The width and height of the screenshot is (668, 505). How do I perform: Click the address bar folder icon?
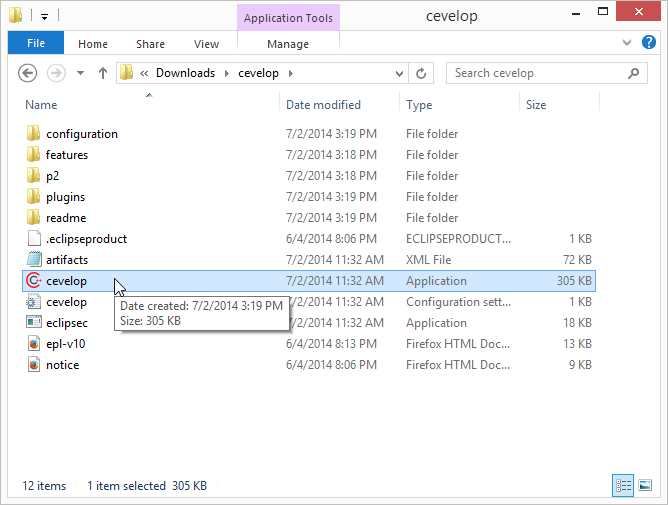coord(127,72)
